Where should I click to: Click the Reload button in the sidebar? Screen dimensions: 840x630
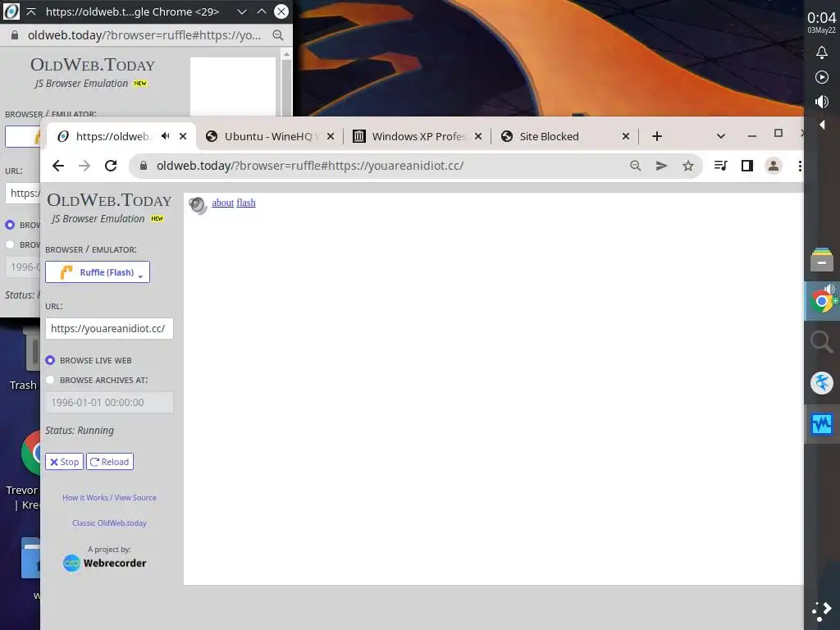[110, 462]
